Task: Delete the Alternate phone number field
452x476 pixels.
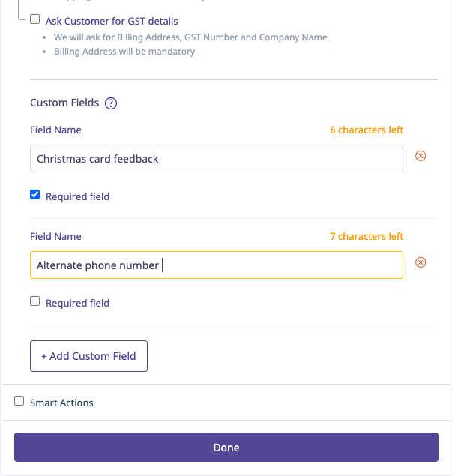Action: (421, 262)
